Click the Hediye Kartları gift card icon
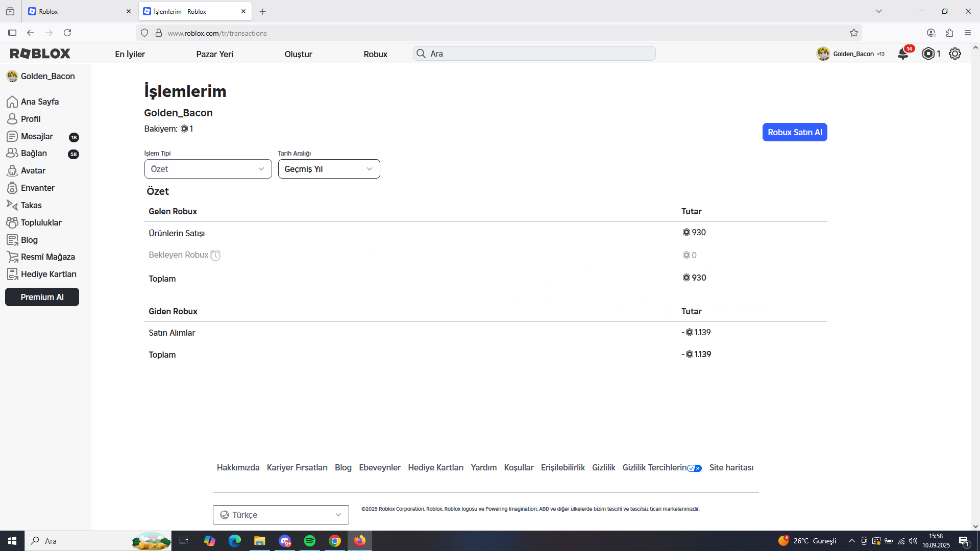This screenshot has width=980, height=551. pos(12,274)
